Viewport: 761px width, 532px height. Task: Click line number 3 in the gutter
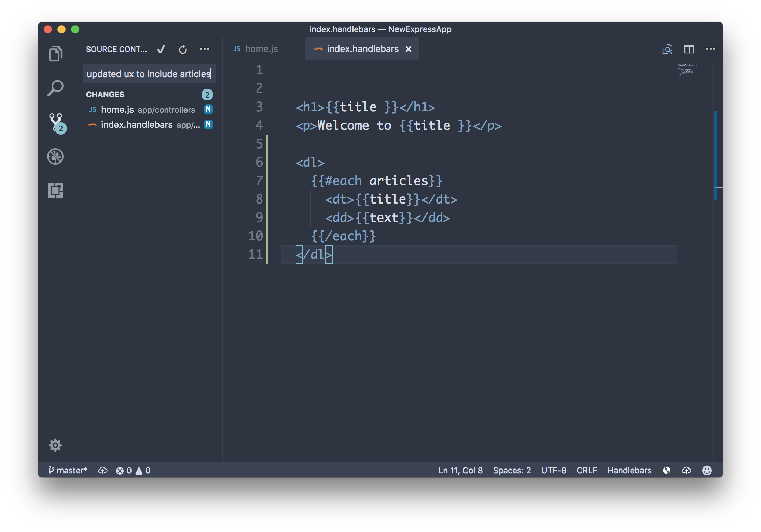tap(259, 107)
